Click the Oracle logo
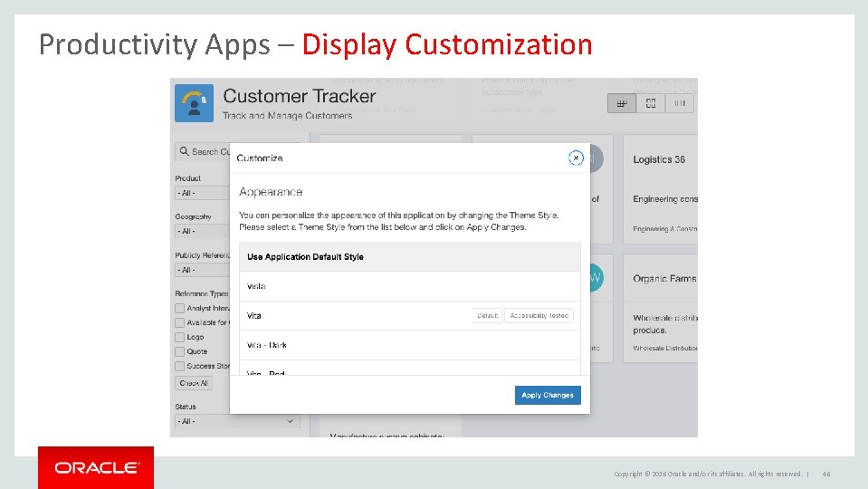868x489 pixels. pyautogui.click(x=96, y=467)
